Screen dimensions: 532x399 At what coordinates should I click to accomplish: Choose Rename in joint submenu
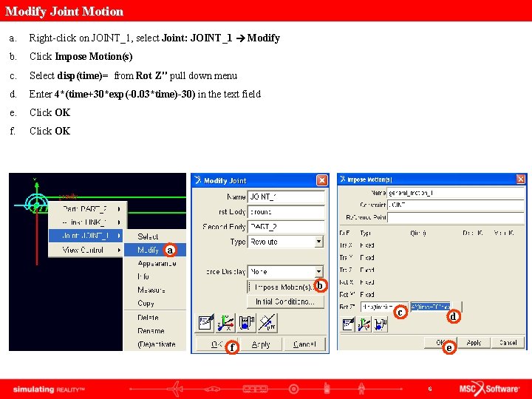click(x=155, y=331)
